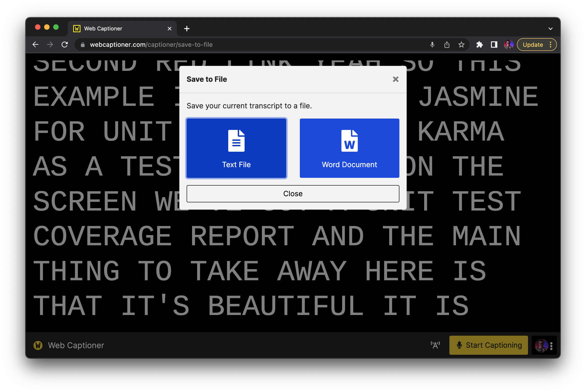The height and width of the screenshot is (392, 586).
Task: Close the Web Captioner tab
Action: click(x=169, y=28)
